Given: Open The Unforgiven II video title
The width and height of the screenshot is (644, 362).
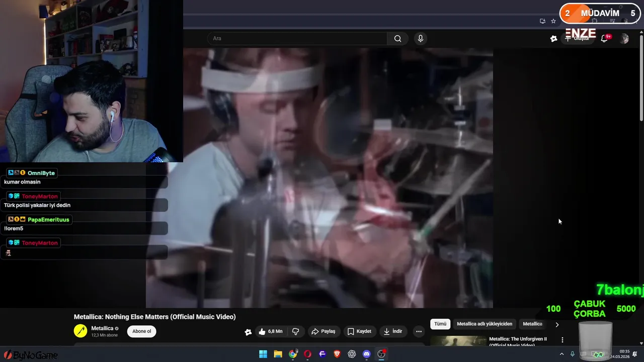Looking at the screenshot, I should [518, 342].
